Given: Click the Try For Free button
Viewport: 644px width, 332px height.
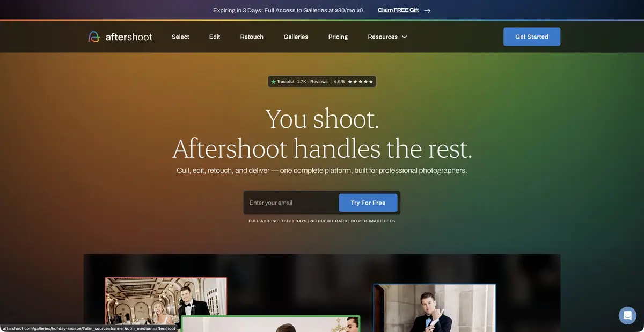Looking at the screenshot, I should coord(368,203).
